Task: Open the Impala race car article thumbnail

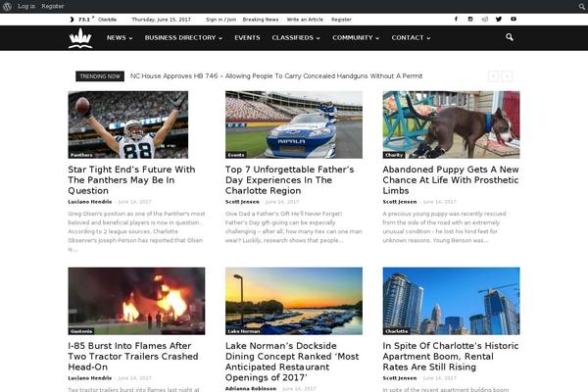Action: coord(294,124)
